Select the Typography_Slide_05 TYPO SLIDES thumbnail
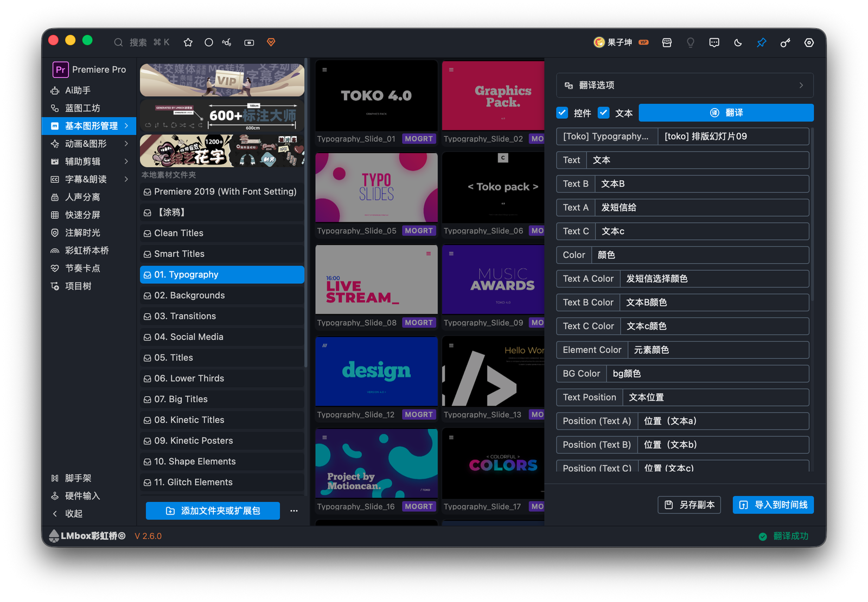Screen dimensions: 868x602 pyautogui.click(x=376, y=187)
